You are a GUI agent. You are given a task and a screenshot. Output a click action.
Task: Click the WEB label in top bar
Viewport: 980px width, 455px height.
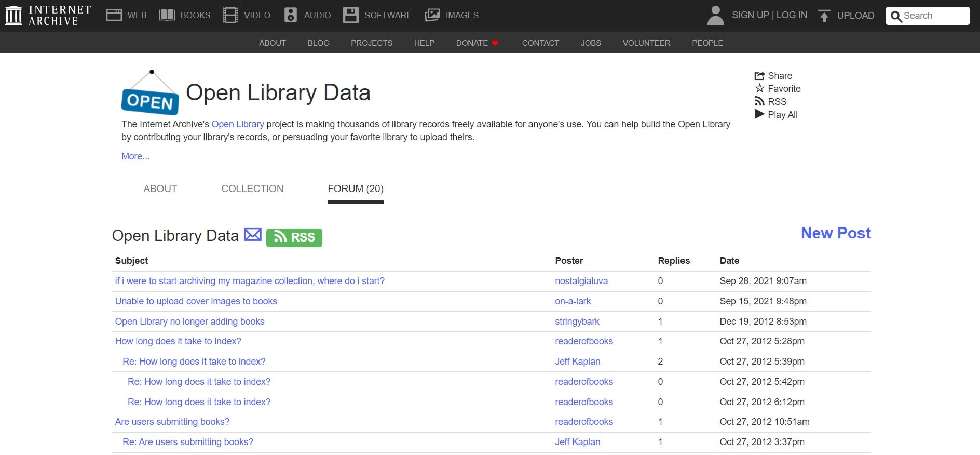[137, 16]
